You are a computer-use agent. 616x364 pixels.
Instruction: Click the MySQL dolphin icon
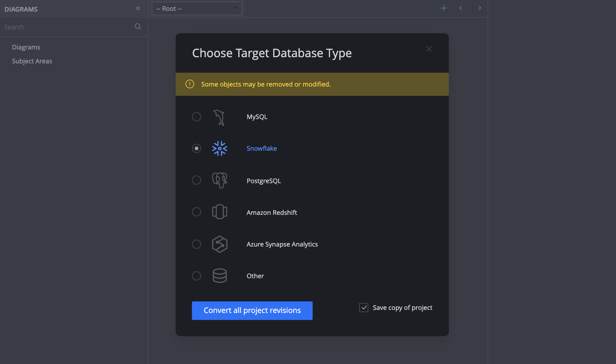[x=219, y=117]
